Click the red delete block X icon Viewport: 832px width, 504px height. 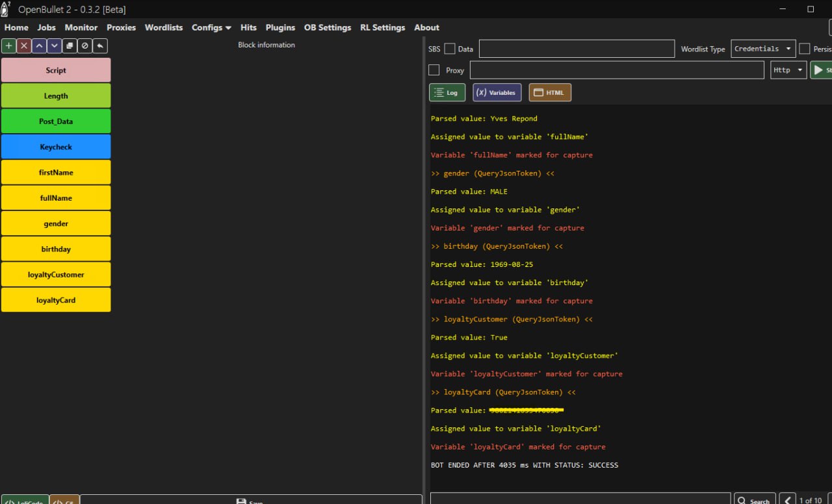(x=24, y=45)
